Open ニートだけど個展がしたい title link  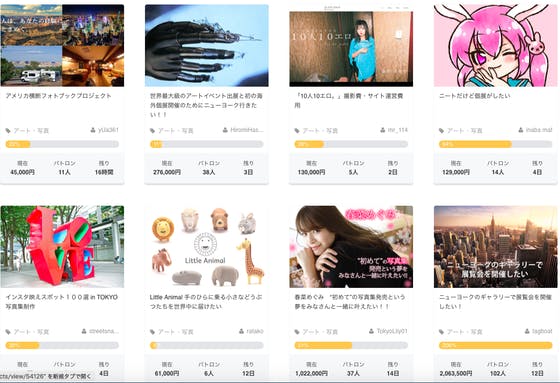coord(475,96)
